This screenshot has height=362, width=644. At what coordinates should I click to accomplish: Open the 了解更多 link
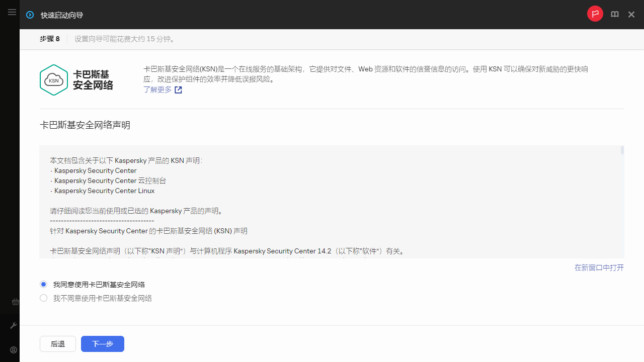pos(157,89)
